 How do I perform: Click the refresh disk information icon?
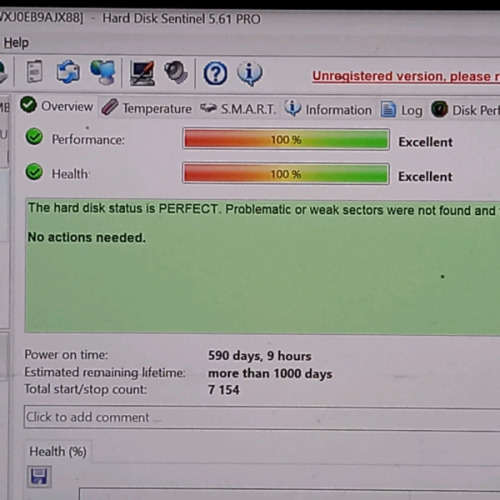pos(68,72)
